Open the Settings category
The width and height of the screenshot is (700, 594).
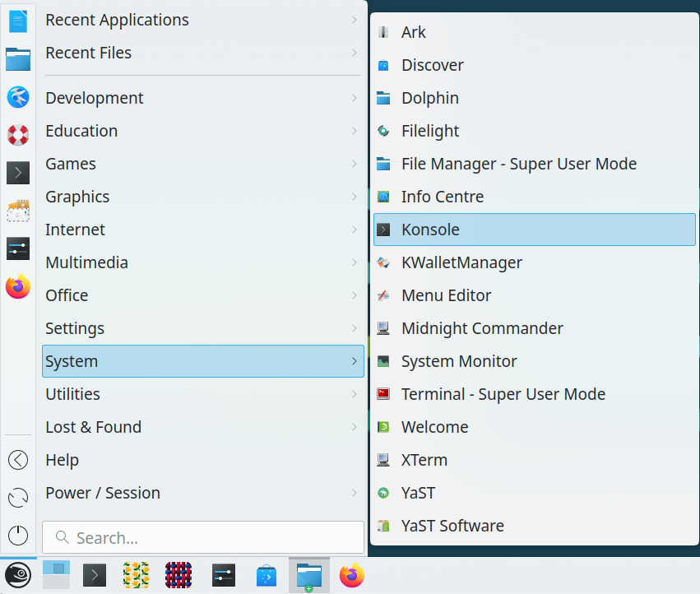point(203,328)
